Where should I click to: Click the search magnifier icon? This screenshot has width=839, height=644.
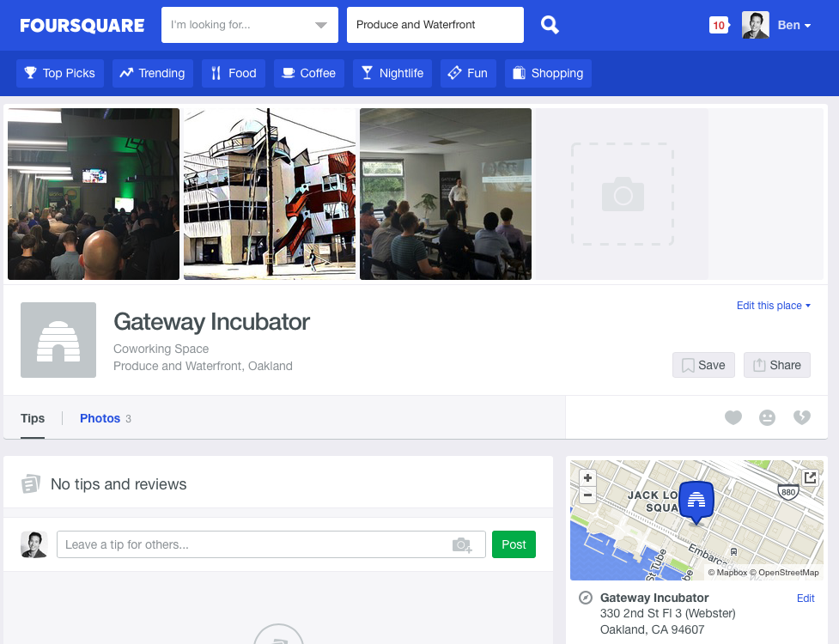click(x=550, y=25)
